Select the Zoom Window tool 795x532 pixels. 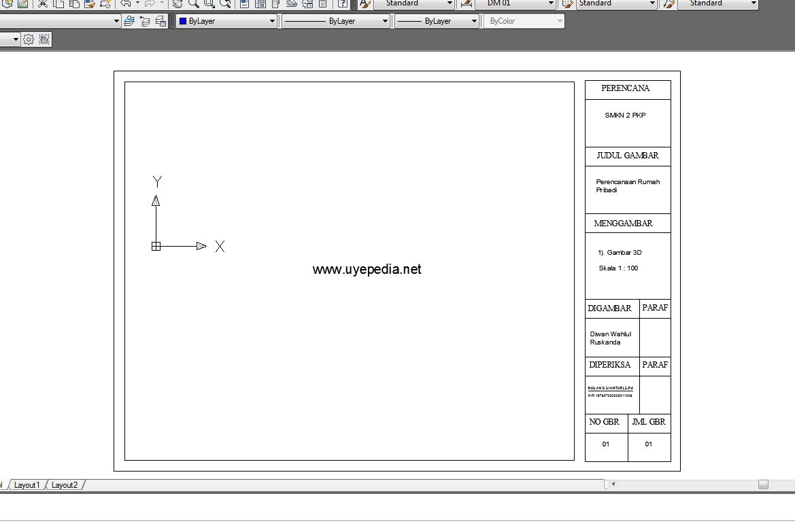click(209, 3)
